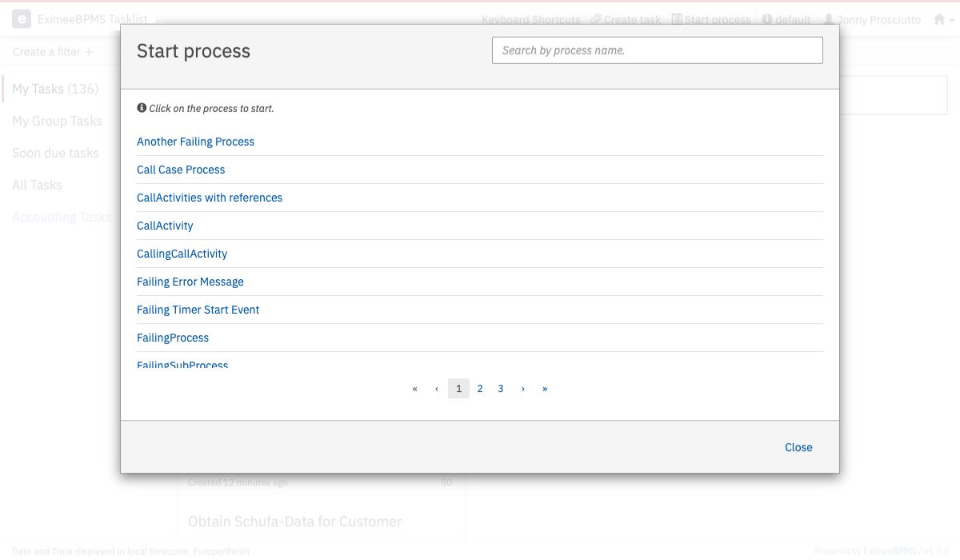Go to next page of processes
The width and height of the screenshot is (960, 560).
coord(523,389)
